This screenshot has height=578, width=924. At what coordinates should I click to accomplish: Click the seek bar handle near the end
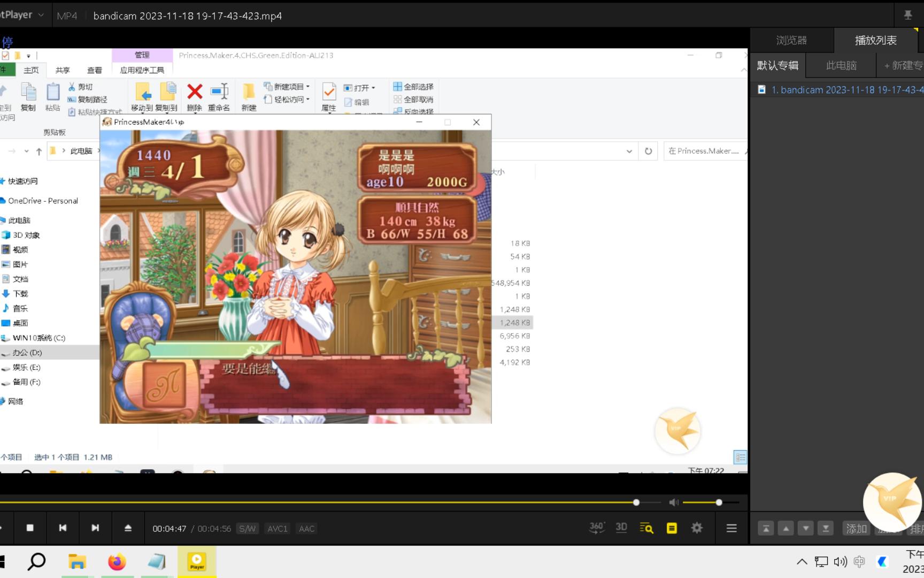pyautogui.click(x=636, y=502)
